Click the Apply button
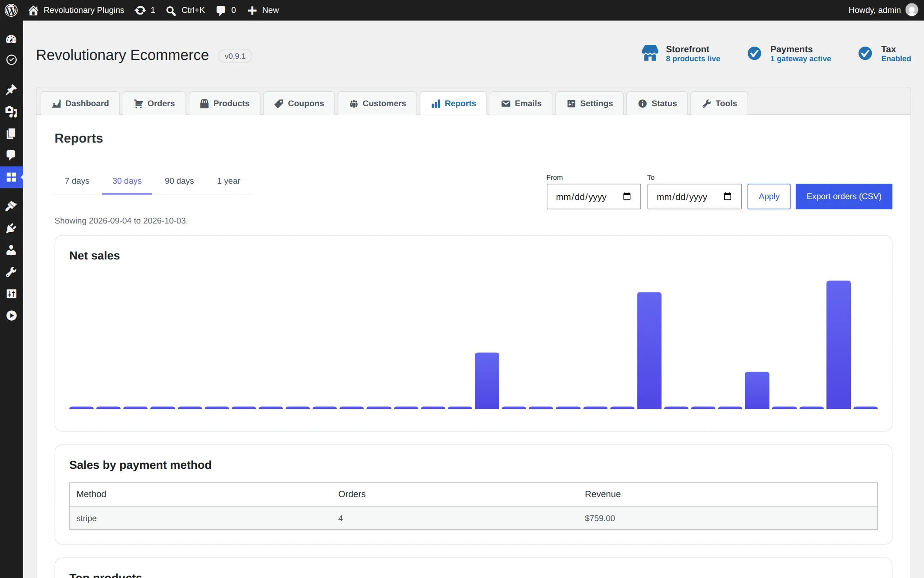The height and width of the screenshot is (578, 924). pos(769,197)
